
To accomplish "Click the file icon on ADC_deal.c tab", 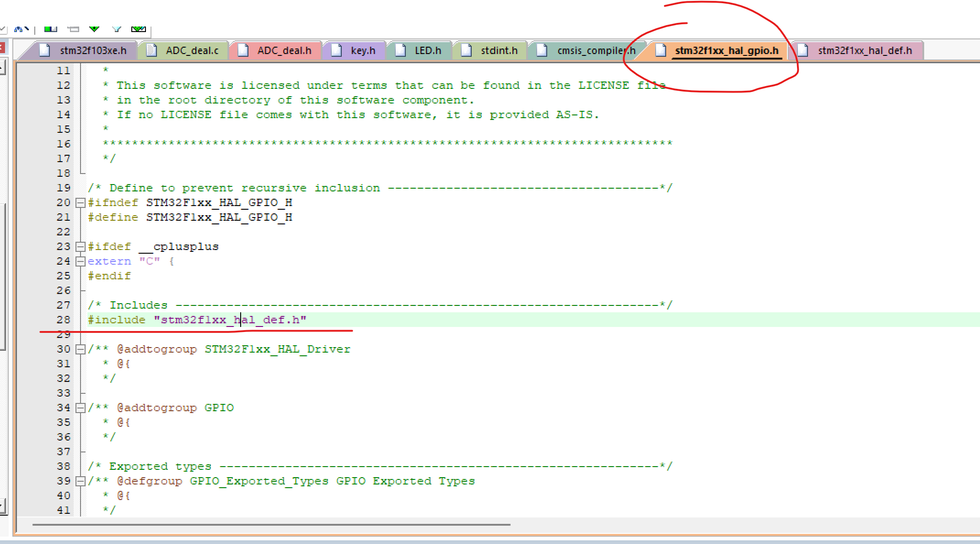I will [151, 50].
